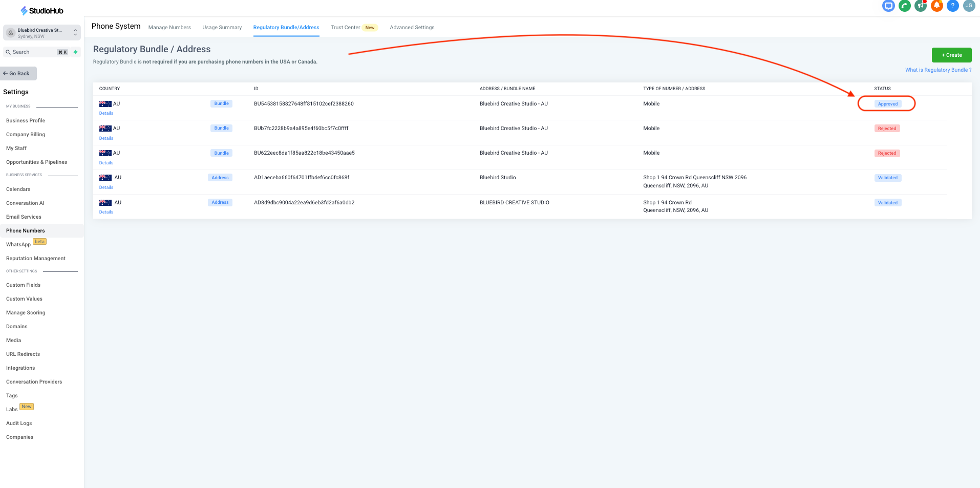The image size is (980, 488).
Task: Open Business Profile settings
Action: [26, 121]
